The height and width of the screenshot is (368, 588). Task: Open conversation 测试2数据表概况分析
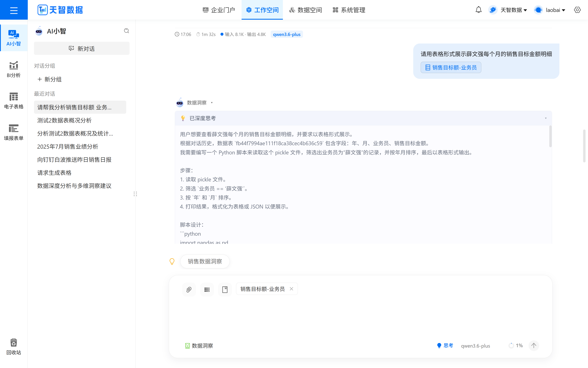click(80, 121)
